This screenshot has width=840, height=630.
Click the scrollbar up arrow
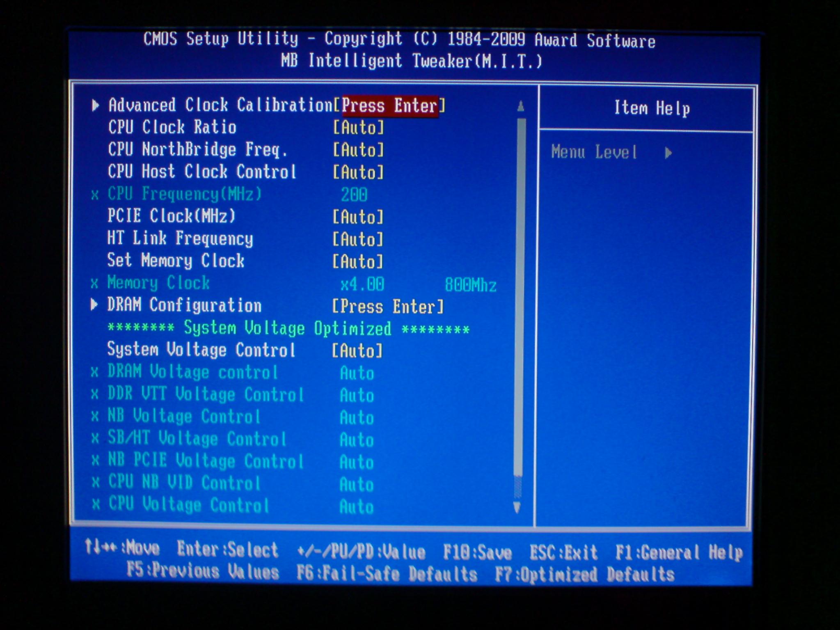520,107
